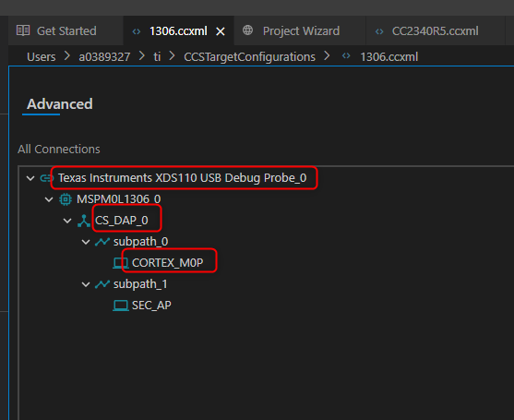Viewport: 514px width, 420px height.
Task: Select the Advanced tab
Action: (59, 104)
